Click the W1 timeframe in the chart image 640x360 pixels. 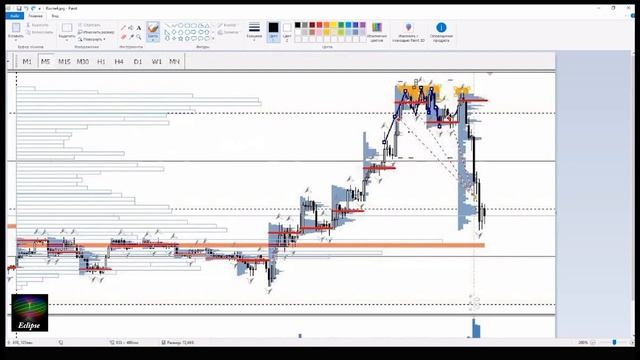pos(157,62)
